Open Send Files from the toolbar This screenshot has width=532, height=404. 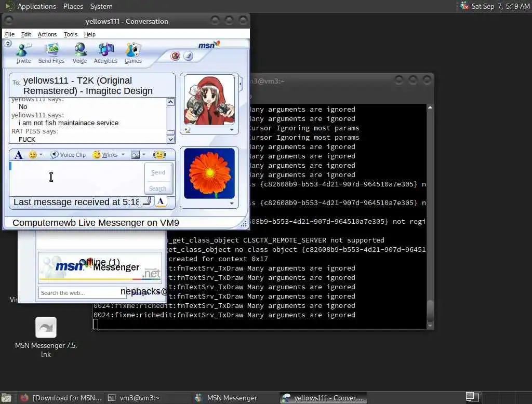pos(51,53)
